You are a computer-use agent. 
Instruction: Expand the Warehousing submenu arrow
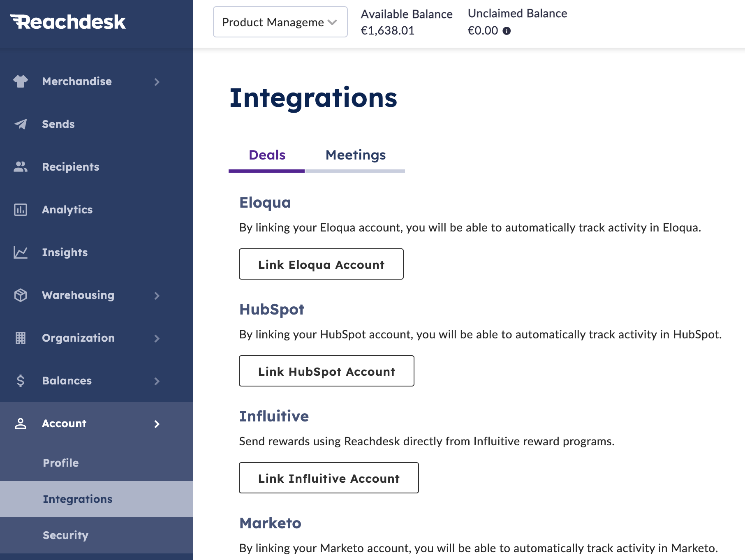point(157,296)
